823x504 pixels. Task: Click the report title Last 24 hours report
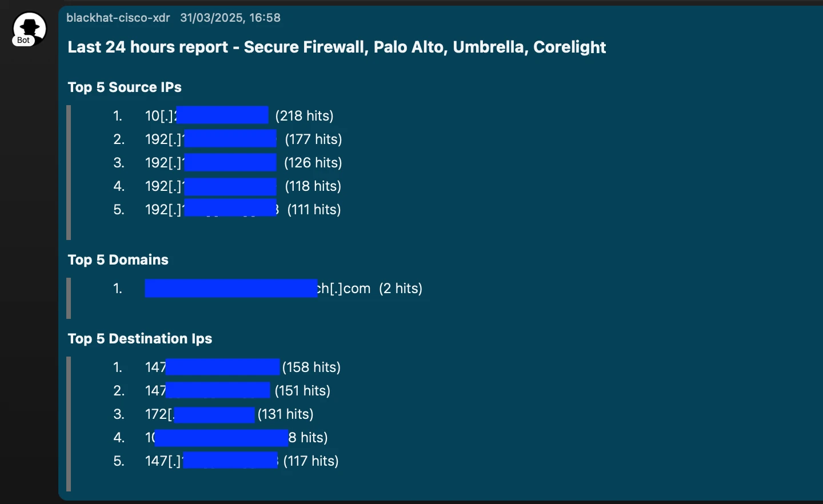[x=336, y=47]
